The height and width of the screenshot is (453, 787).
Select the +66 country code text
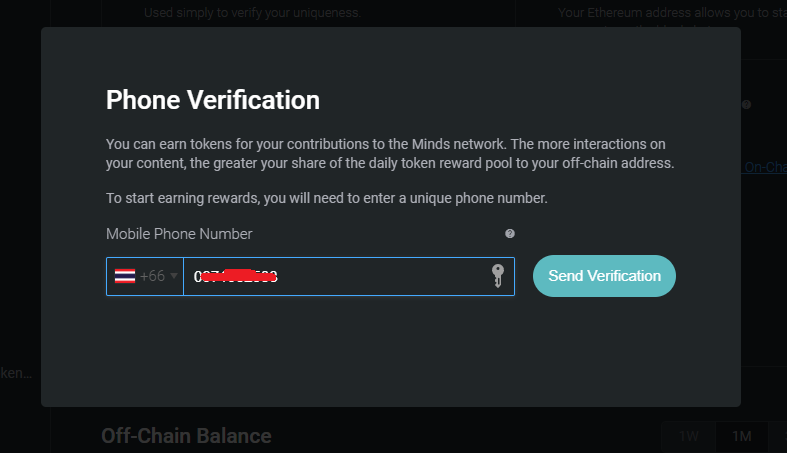click(x=153, y=277)
